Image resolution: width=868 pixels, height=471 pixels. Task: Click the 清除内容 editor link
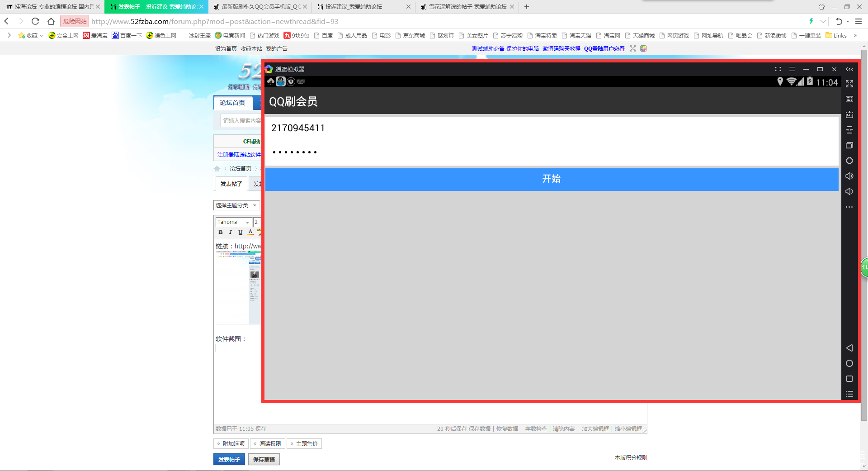564,429
